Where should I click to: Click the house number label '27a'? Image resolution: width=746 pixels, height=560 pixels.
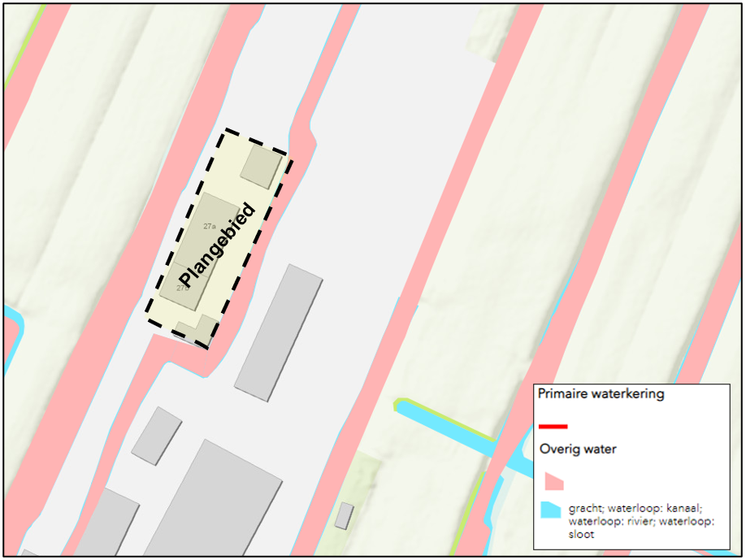point(210,227)
